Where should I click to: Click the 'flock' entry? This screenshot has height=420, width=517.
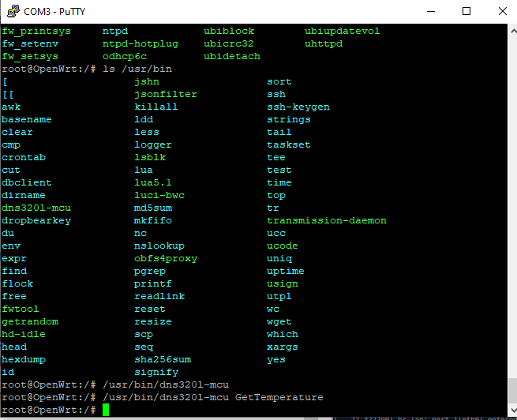tap(17, 283)
